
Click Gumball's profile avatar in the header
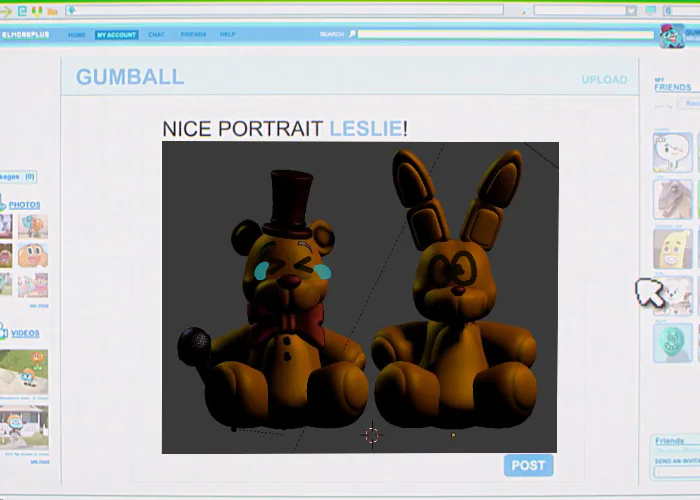pyautogui.click(x=672, y=36)
